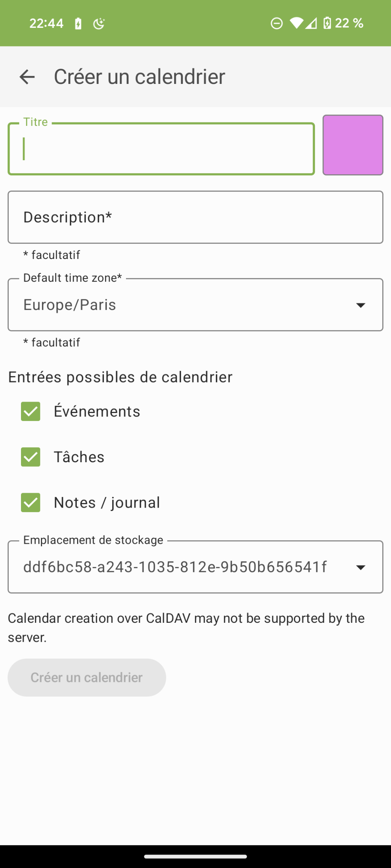
Task: Tap the bedtime moon icon in status bar
Action: click(99, 24)
